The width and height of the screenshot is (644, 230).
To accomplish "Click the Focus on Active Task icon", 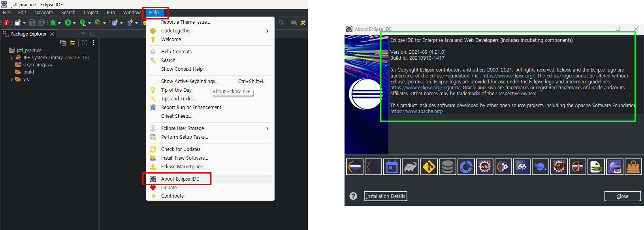I will click(84, 43).
